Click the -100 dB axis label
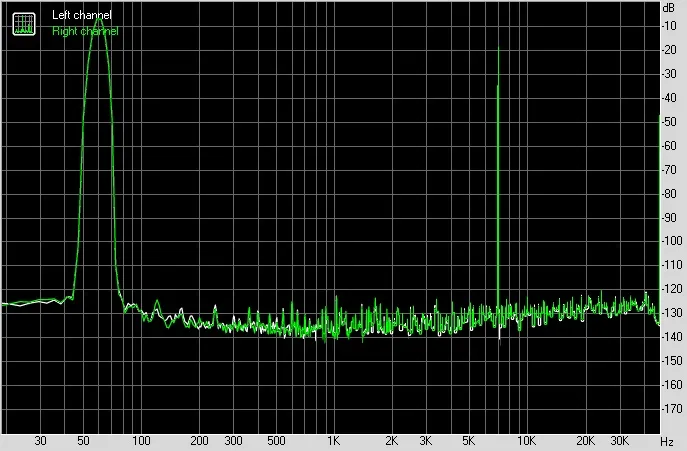The image size is (687, 451). (x=672, y=241)
